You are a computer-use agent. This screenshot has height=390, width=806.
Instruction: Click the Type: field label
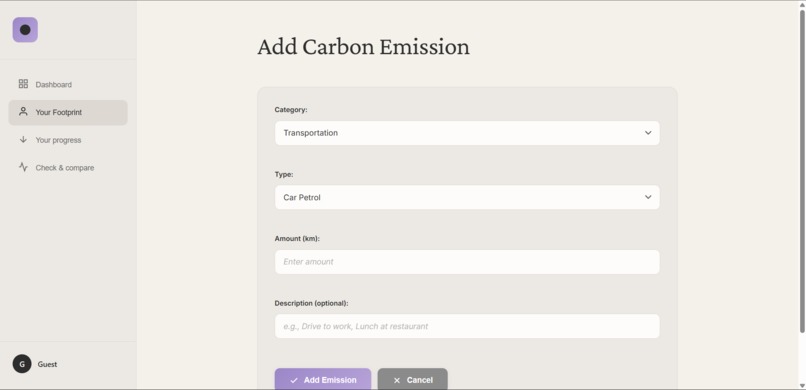tap(284, 174)
